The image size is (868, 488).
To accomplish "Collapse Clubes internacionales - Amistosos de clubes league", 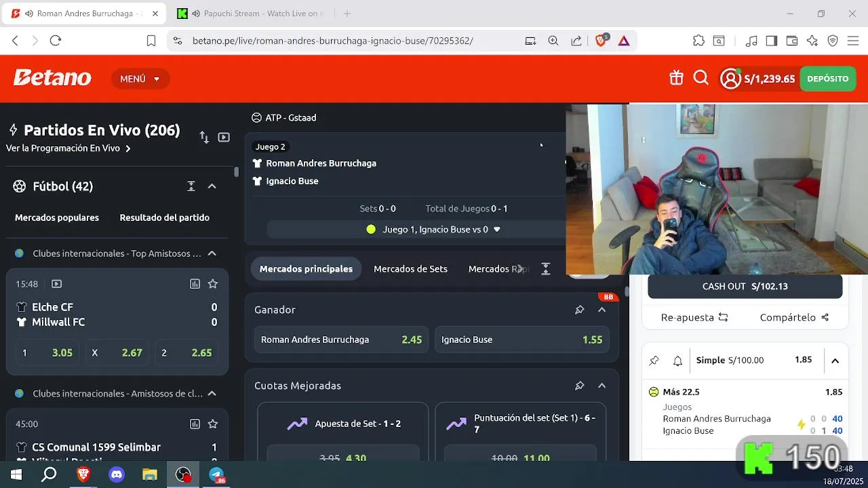I will point(212,394).
